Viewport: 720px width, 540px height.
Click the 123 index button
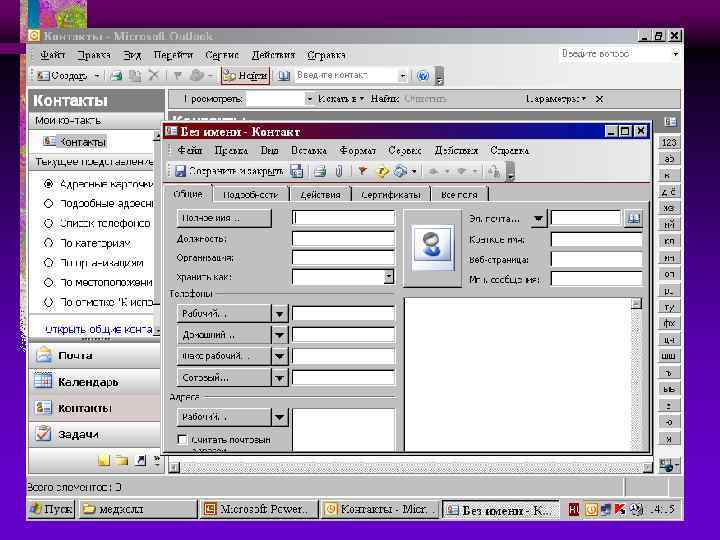(669, 143)
